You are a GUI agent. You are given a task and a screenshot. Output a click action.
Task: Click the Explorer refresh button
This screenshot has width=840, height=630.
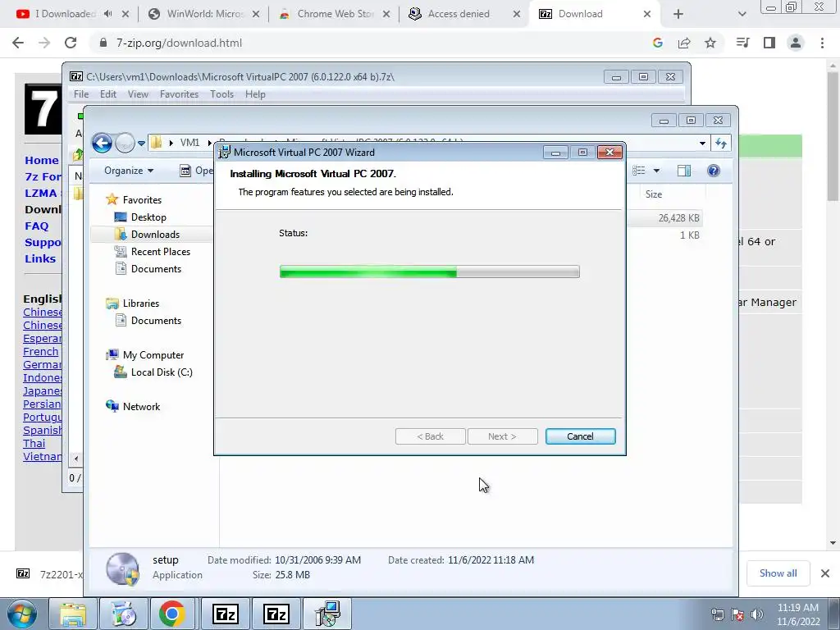coord(721,143)
